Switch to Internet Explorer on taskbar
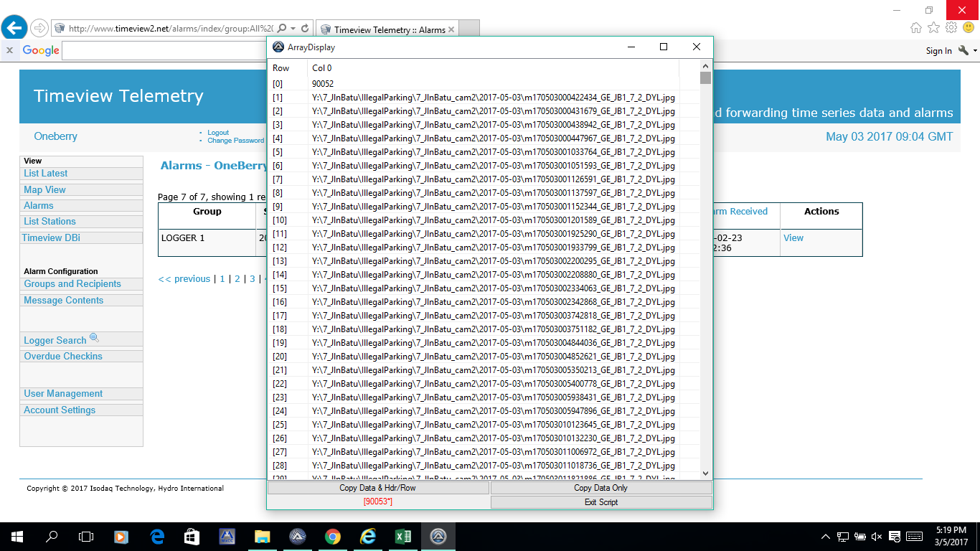 pyautogui.click(x=367, y=536)
